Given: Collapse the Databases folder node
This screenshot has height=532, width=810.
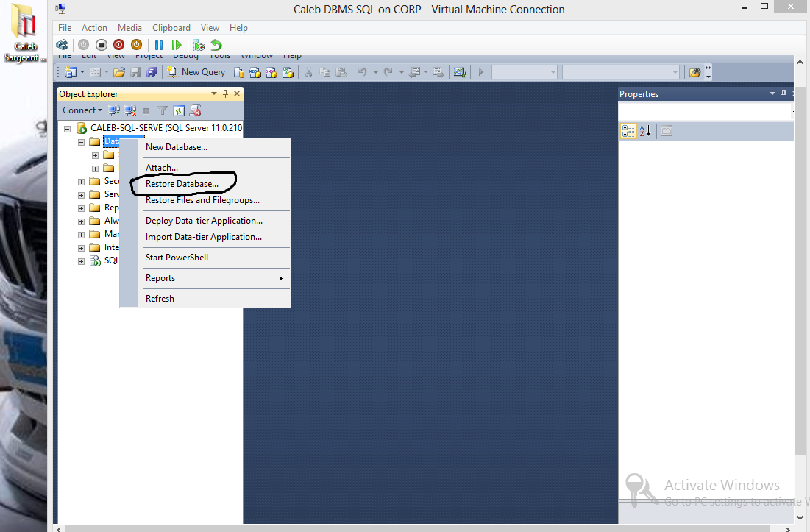Looking at the screenshot, I should tap(81, 142).
